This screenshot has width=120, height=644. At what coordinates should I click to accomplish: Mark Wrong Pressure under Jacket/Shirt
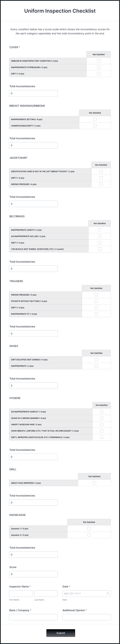[101, 184]
